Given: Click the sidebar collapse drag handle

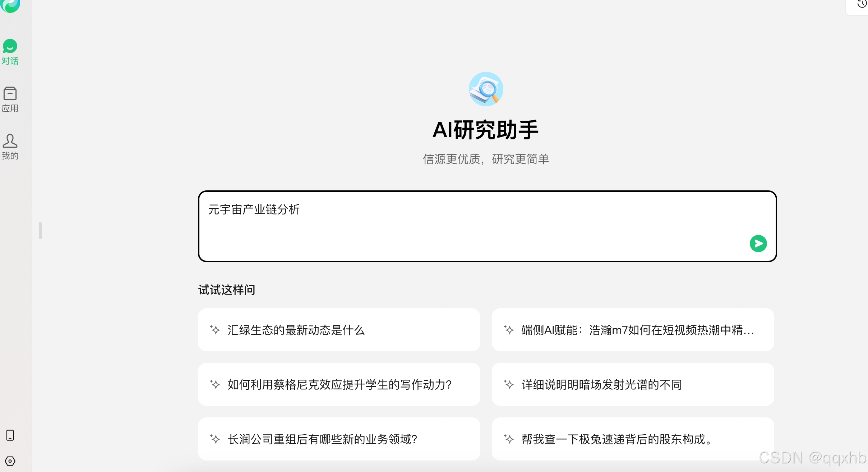Looking at the screenshot, I should click(40, 231).
